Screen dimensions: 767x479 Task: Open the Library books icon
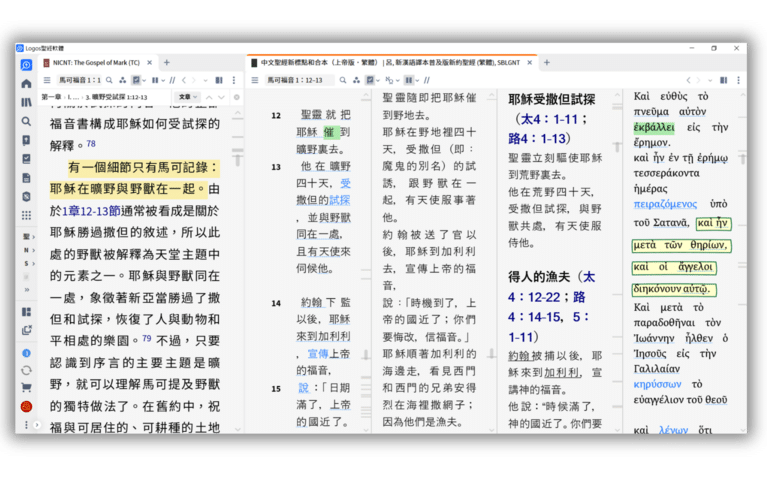click(26, 102)
